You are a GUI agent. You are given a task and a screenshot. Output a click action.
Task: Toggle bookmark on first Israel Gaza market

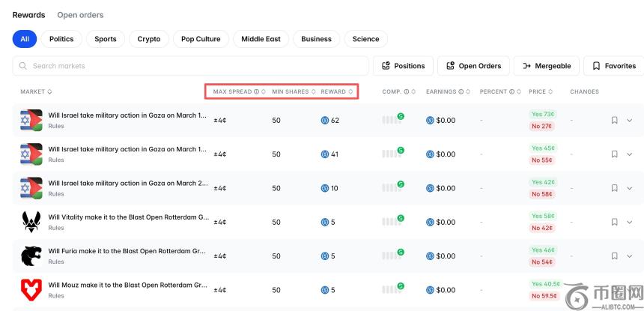coord(614,120)
